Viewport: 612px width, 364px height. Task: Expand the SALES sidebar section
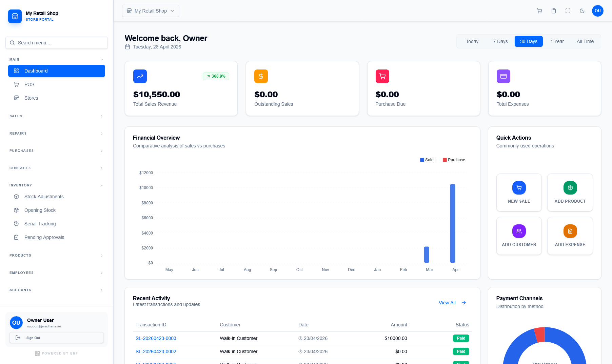click(x=57, y=116)
